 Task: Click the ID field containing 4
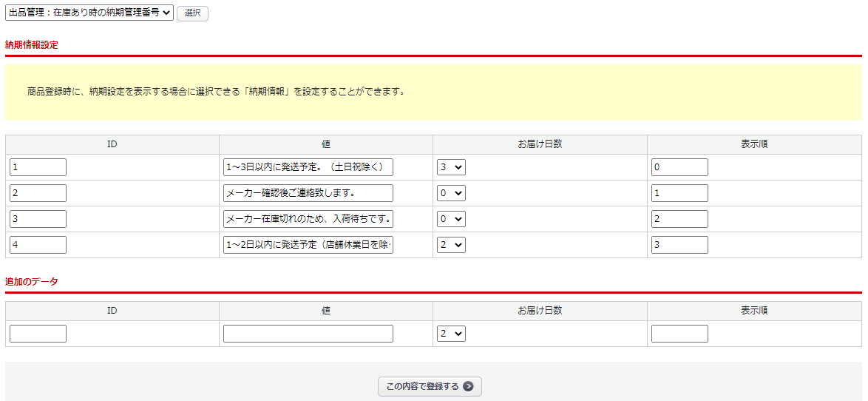38,245
